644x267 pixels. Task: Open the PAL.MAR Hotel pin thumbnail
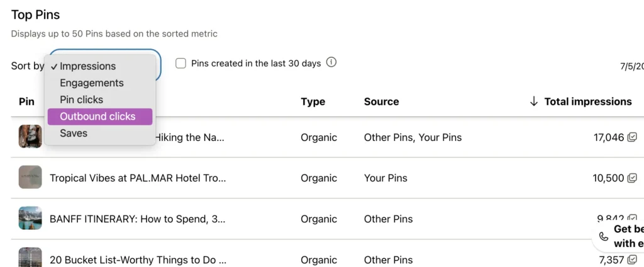(x=30, y=178)
